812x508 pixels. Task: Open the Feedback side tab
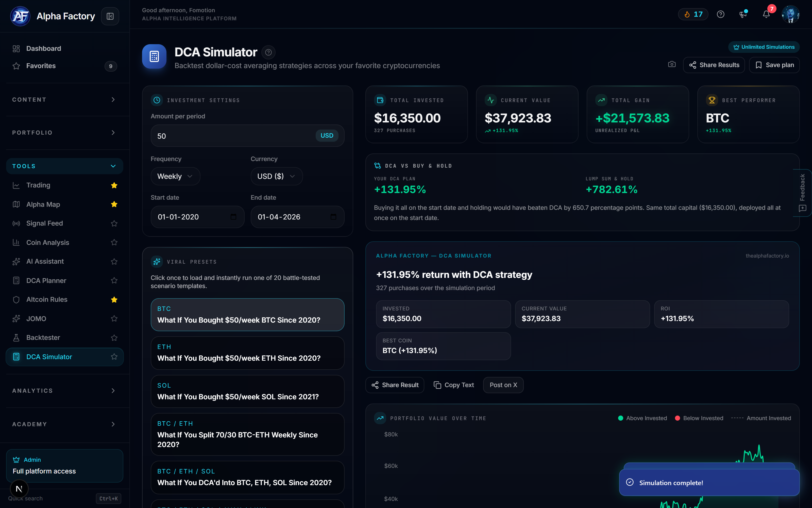click(802, 193)
